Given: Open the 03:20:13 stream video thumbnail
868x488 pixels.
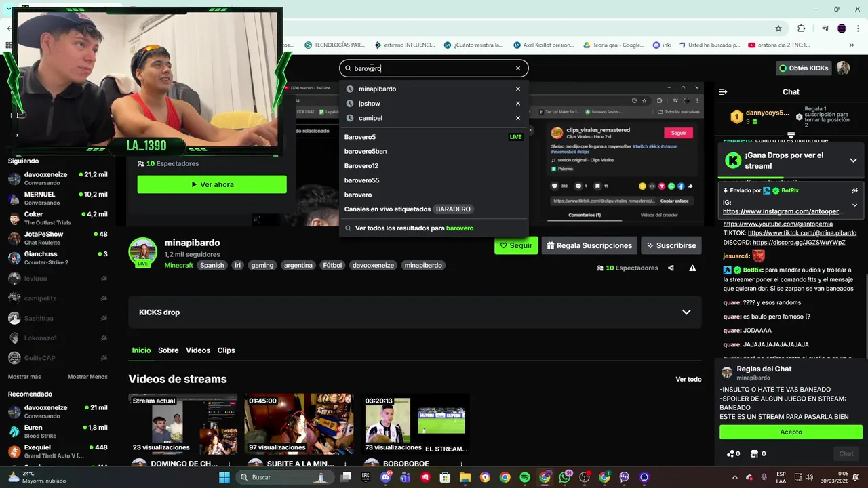Looking at the screenshot, I should [x=415, y=424].
